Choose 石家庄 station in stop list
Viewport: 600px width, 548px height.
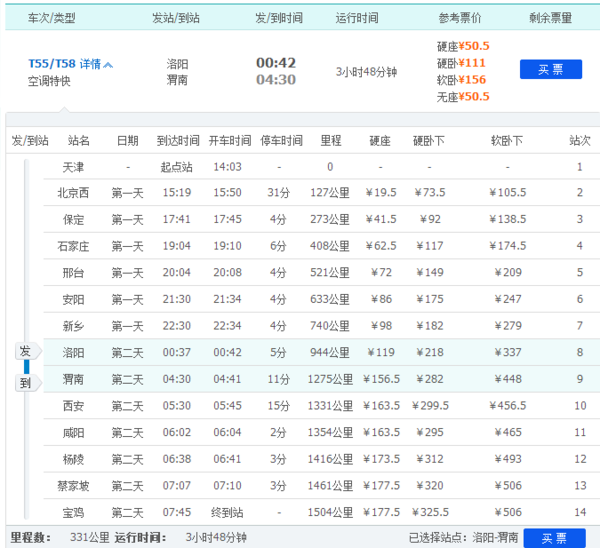point(74,245)
